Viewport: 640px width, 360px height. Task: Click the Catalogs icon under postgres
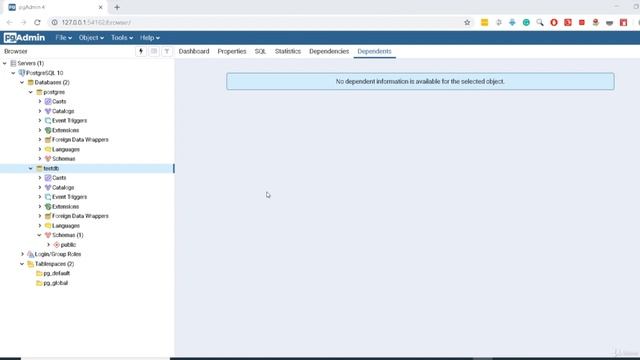click(48, 111)
